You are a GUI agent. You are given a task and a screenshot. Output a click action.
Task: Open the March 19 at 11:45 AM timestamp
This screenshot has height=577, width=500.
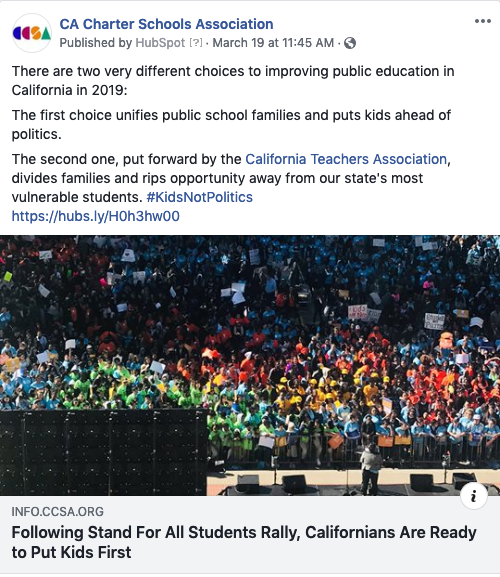click(273, 43)
